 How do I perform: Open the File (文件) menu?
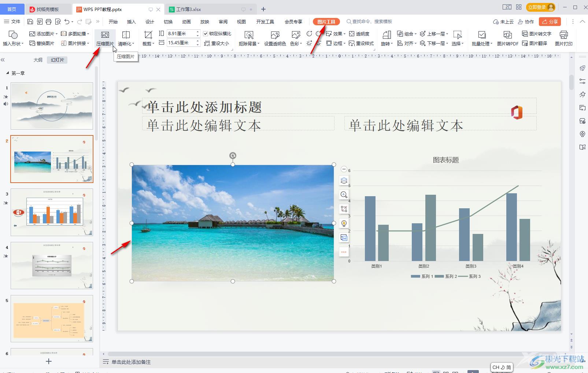(x=12, y=22)
